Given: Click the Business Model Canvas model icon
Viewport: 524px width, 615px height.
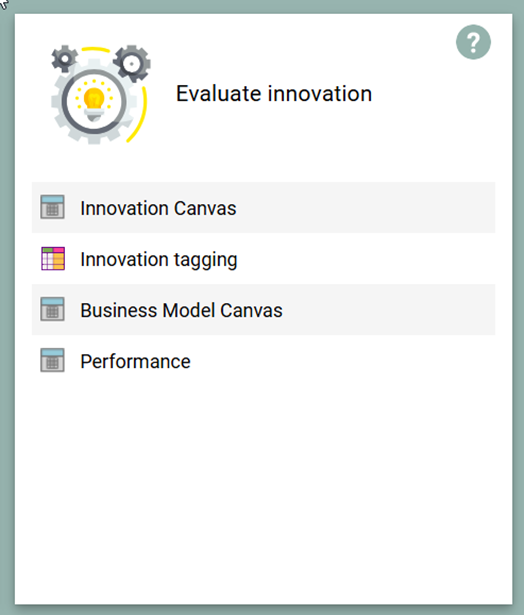Looking at the screenshot, I should [53, 309].
